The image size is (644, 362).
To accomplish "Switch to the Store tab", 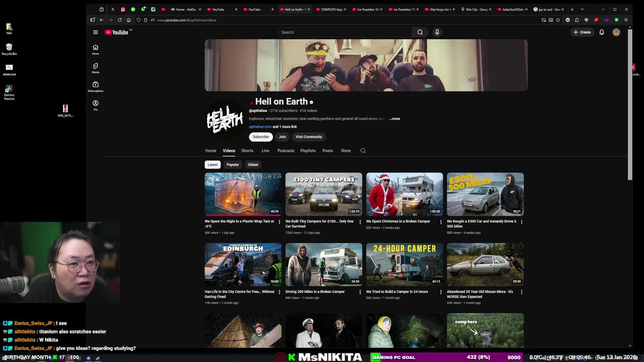I will point(346,151).
